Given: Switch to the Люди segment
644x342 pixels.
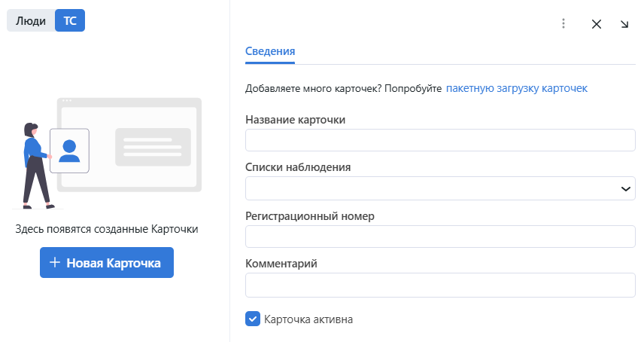Looking at the screenshot, I should pos(31,21).
